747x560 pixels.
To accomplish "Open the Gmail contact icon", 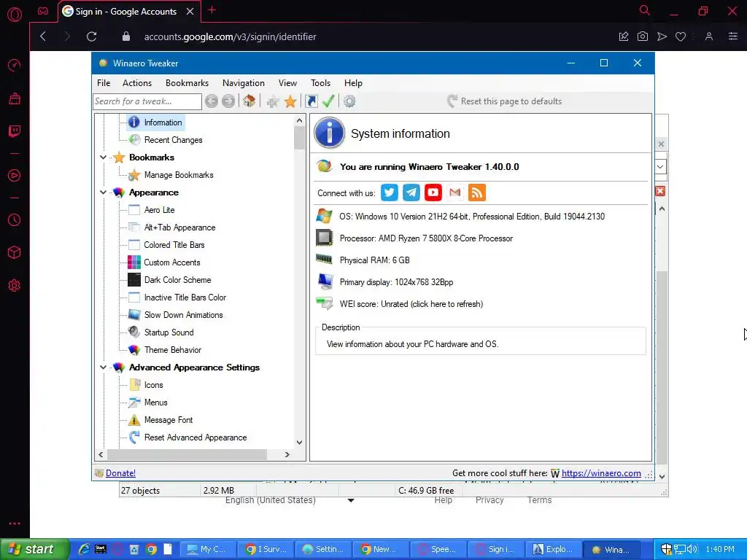I will click(x=455, y=192).
